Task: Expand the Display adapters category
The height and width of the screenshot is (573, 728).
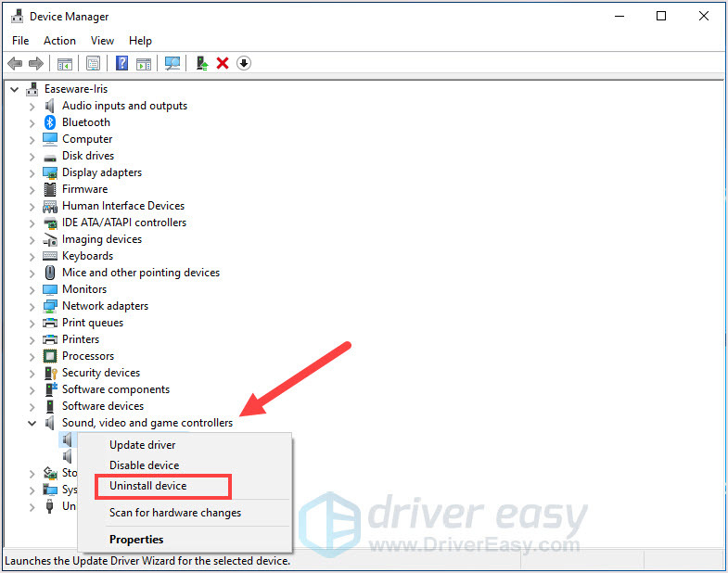Action: [x=32, y=172]
